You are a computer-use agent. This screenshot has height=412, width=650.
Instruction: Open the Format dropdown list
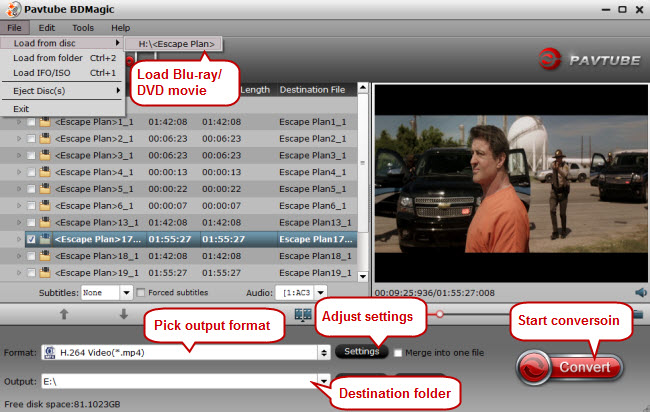click(324, 353)
